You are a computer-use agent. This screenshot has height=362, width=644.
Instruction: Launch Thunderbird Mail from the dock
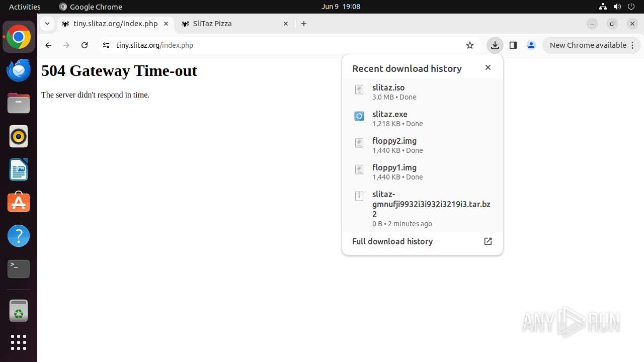(x=19, y=70)
